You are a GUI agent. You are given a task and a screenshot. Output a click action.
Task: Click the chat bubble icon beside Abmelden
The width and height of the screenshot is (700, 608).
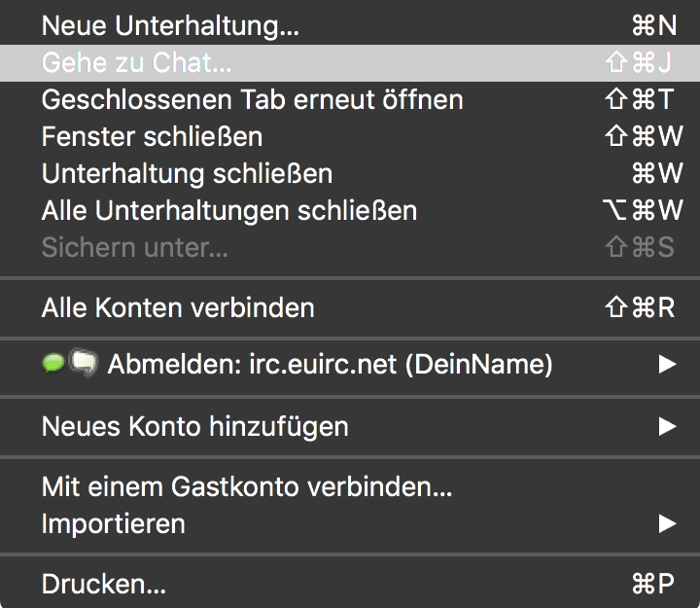pyautogui.click(x=83, y=365)
